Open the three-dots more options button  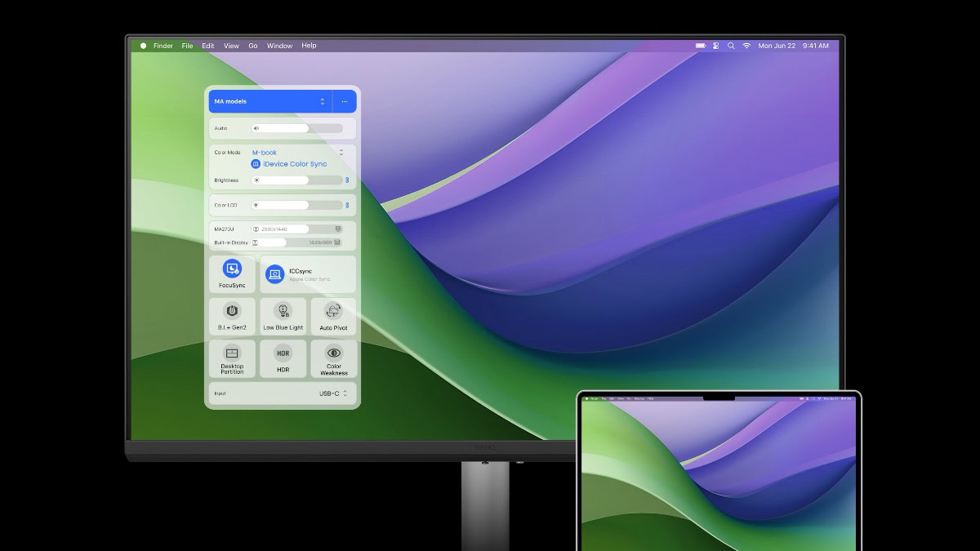(x=345, y=101)
